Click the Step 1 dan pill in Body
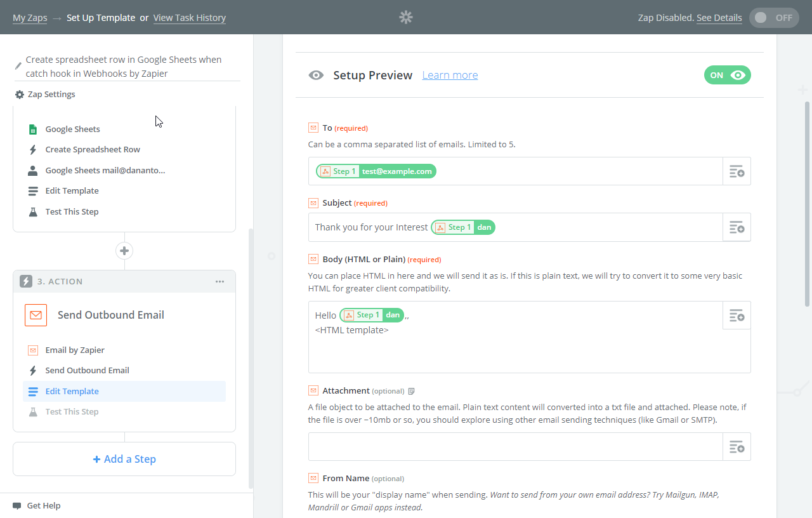Screen dimensions: 812x518 point(372,315)
